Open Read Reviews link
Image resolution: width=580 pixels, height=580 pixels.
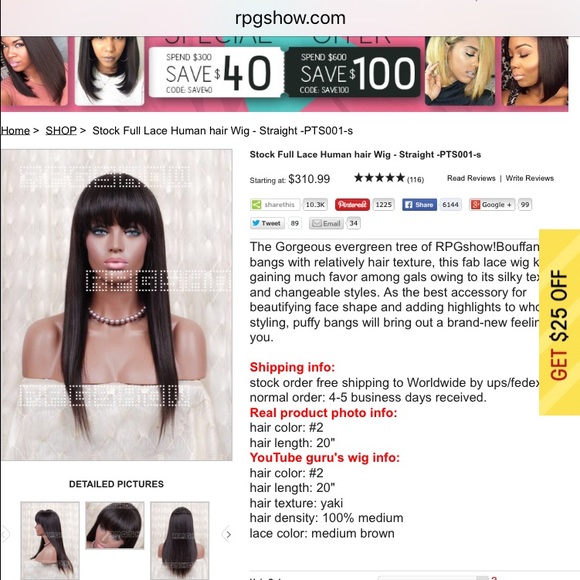[471, 178]
